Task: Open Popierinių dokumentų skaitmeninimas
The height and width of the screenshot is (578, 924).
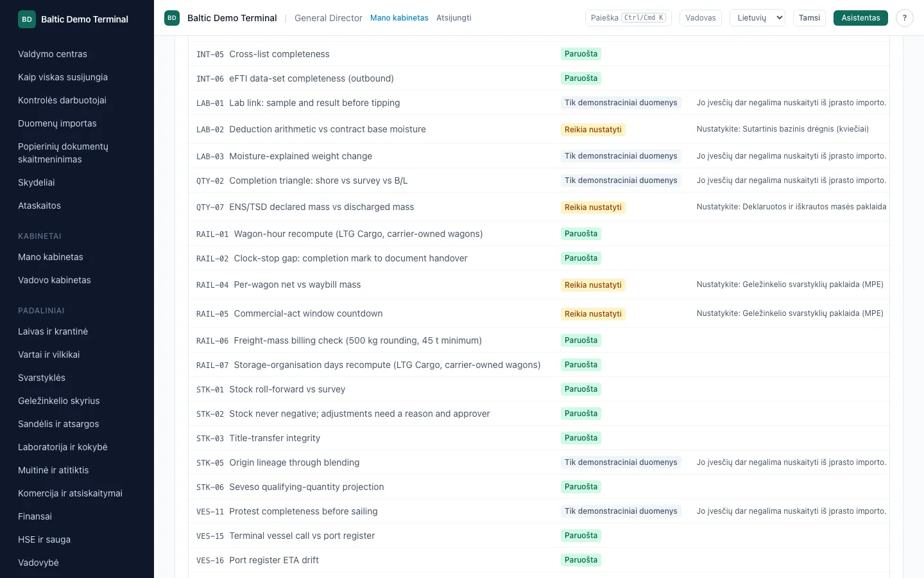Action: (x=63, y=153)
